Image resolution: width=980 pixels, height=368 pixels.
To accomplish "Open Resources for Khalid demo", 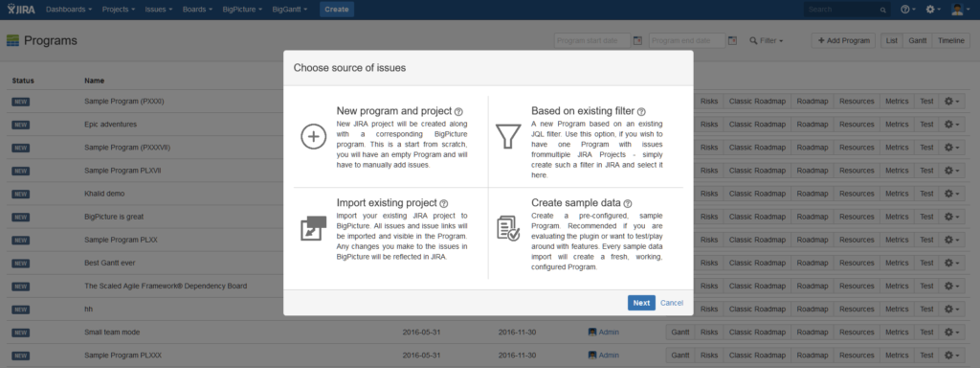I will (x=857, y=194).
